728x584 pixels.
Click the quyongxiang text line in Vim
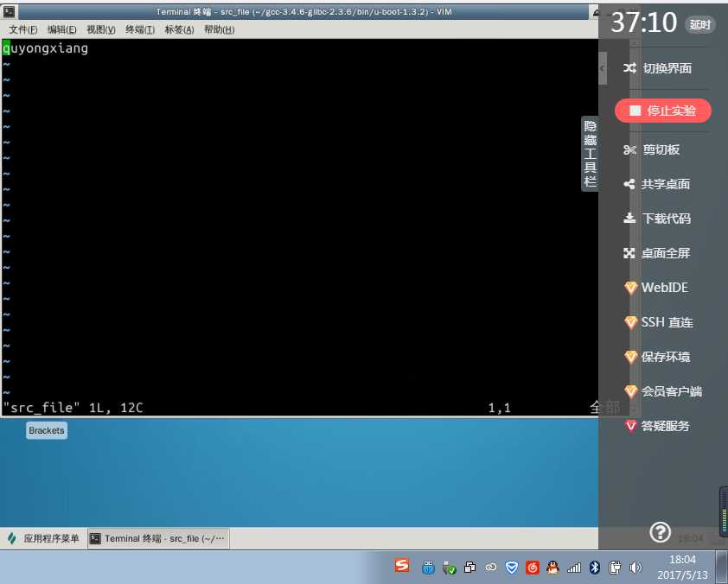click(45, 48)
